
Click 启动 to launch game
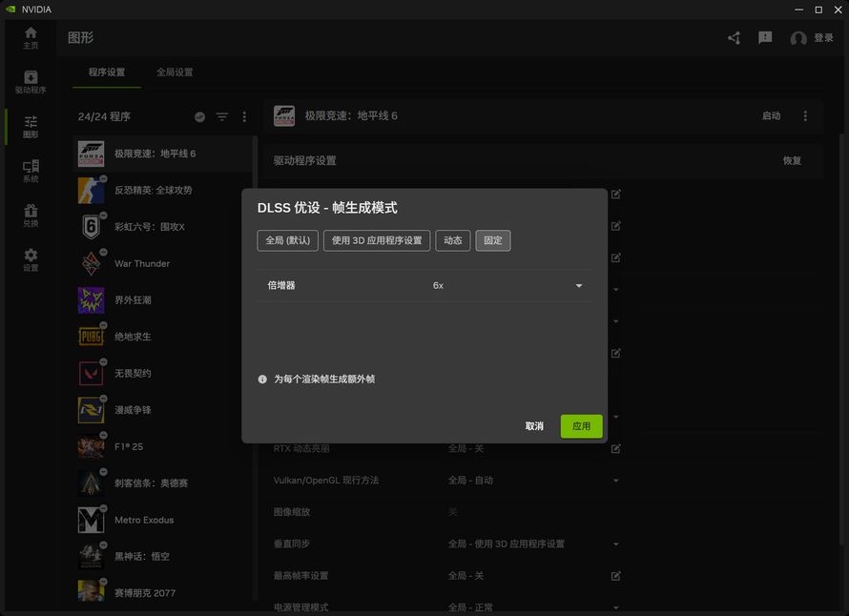pos(771,115)
